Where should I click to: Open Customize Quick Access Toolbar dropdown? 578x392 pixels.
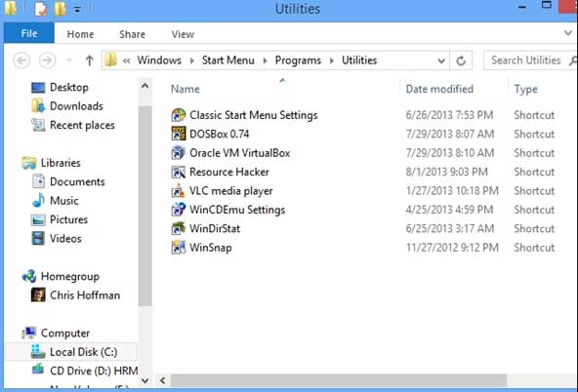[77, 10]
